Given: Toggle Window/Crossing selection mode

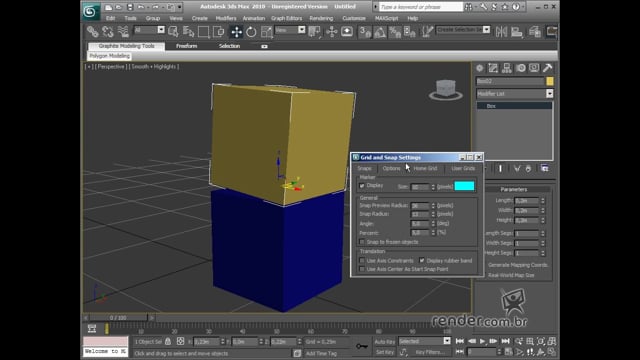Looking at the screenshot, I should point(219,31).
